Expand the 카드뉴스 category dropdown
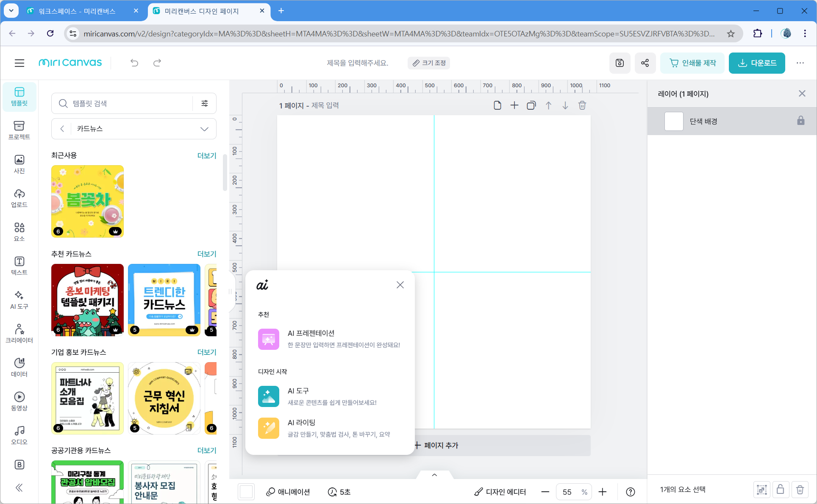Screen dimensions: 817x504 204,129
